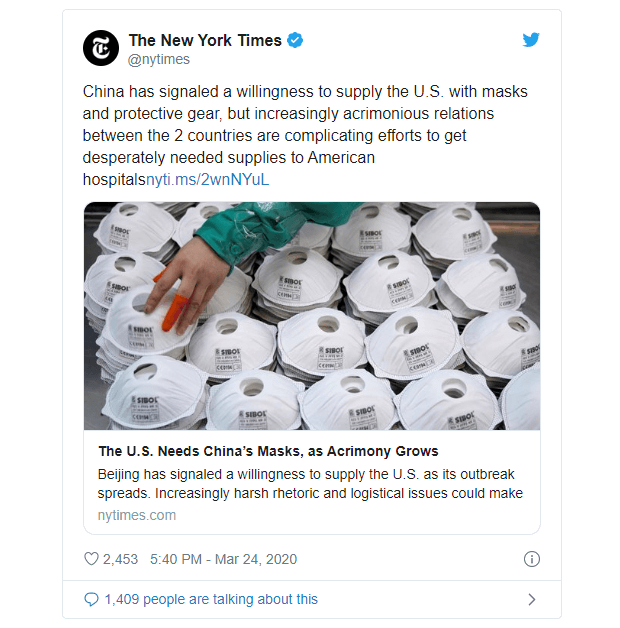Screen dimensions: 620x628
Task: Click the article description starting with Beijing
Action: 310,484
